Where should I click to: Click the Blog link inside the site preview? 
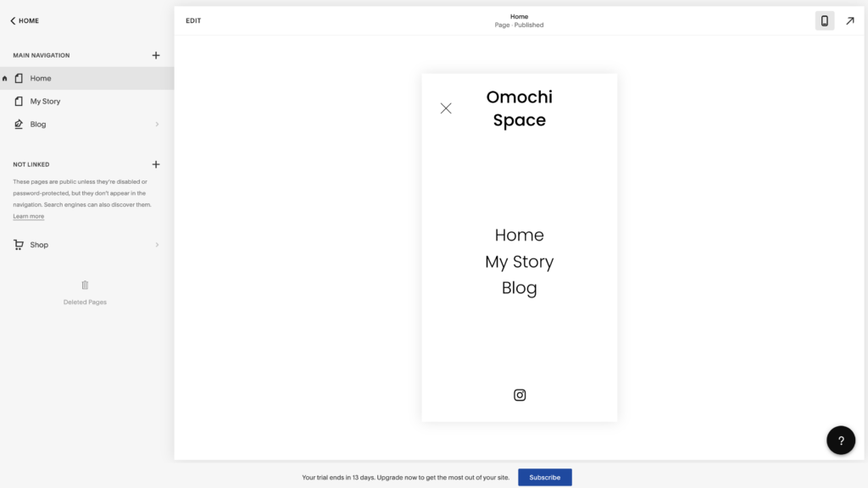(x=520, y=288)
